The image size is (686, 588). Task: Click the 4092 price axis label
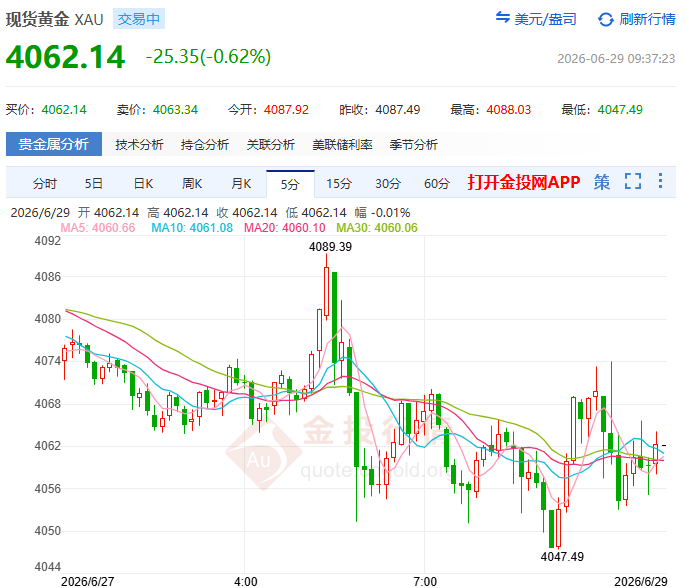coord(48,241)
